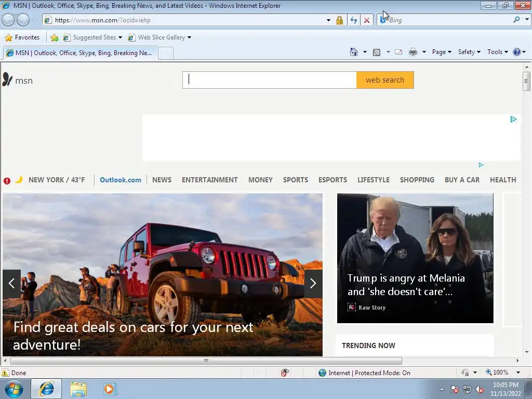Click the Home toolbar icon
Screen dimensions: 532x399
click(353, 52)
